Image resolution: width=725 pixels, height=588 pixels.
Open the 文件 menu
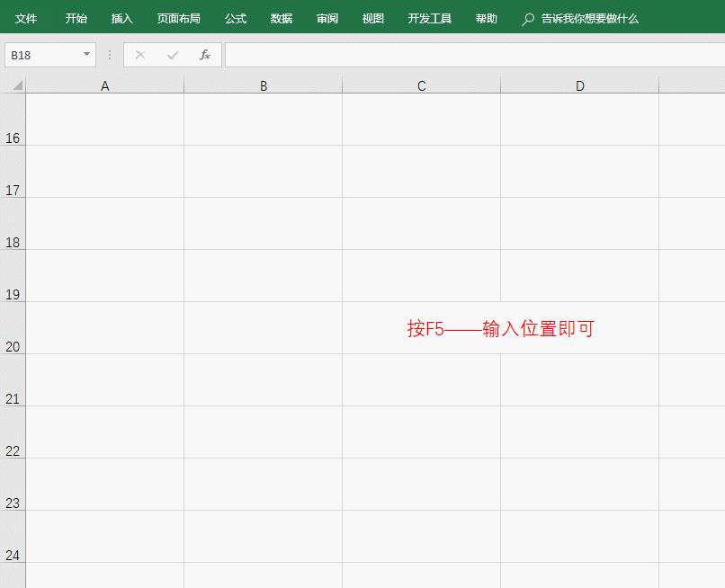pyautogui.click(x=26, y=17)
